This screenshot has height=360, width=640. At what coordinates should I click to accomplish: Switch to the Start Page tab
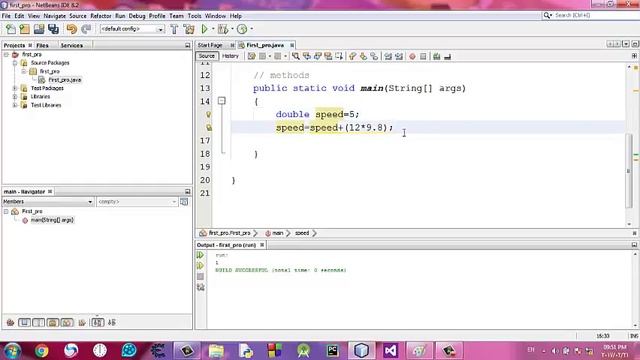(x=210, y=45)
